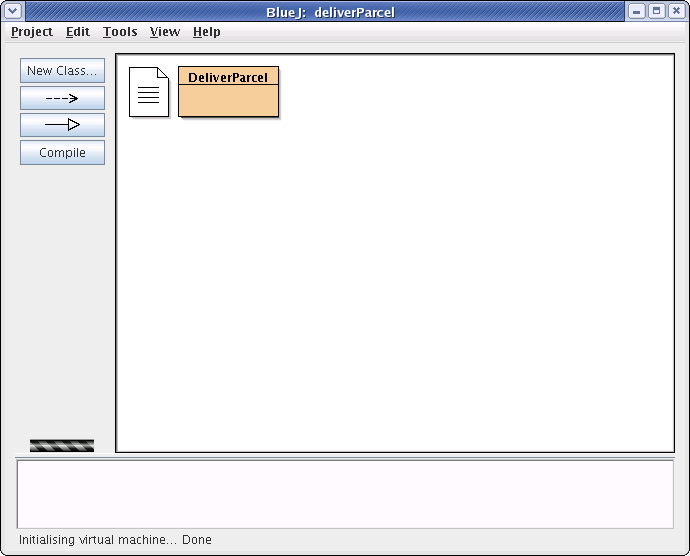Select the DeliverParcel class box
The width and height of the screenshot is (690, 556).
point(228,92)
